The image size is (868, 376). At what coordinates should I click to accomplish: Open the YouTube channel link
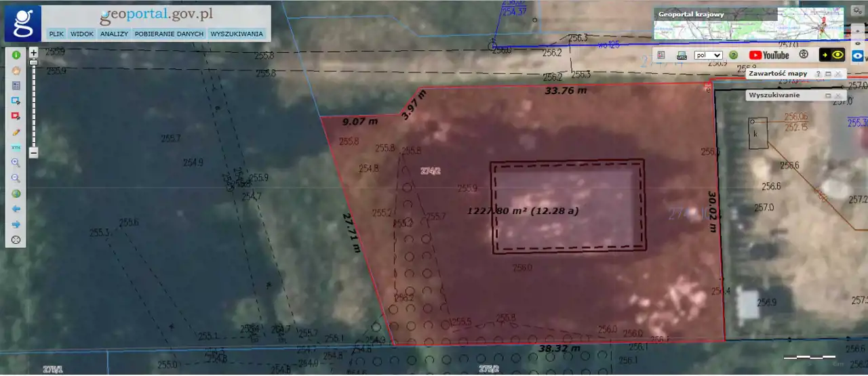click(769, 55)
